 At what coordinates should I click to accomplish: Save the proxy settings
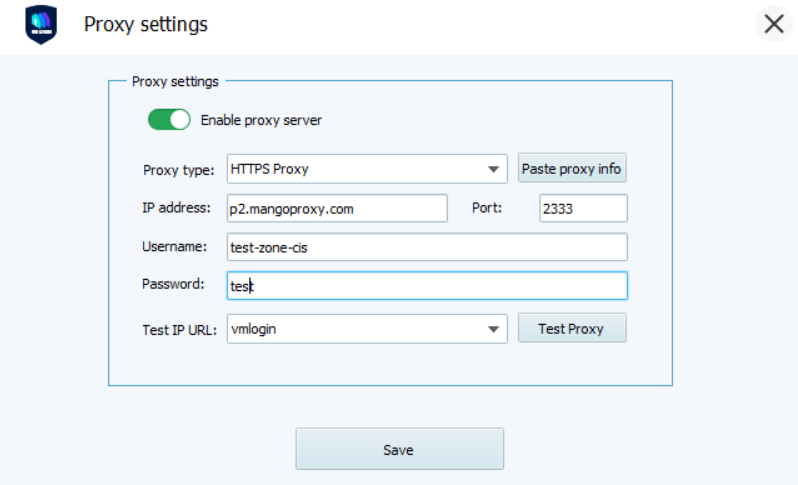pos(399,449)
